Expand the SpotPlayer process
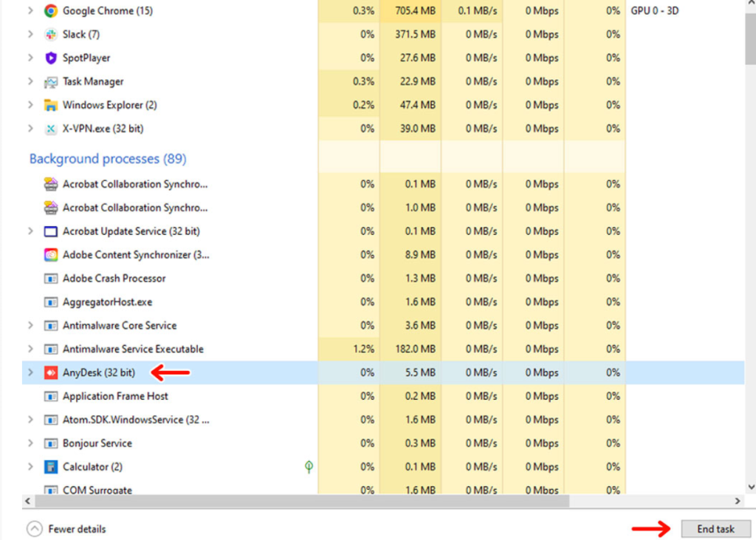756x540 pixels. click(x=30, y=58)
